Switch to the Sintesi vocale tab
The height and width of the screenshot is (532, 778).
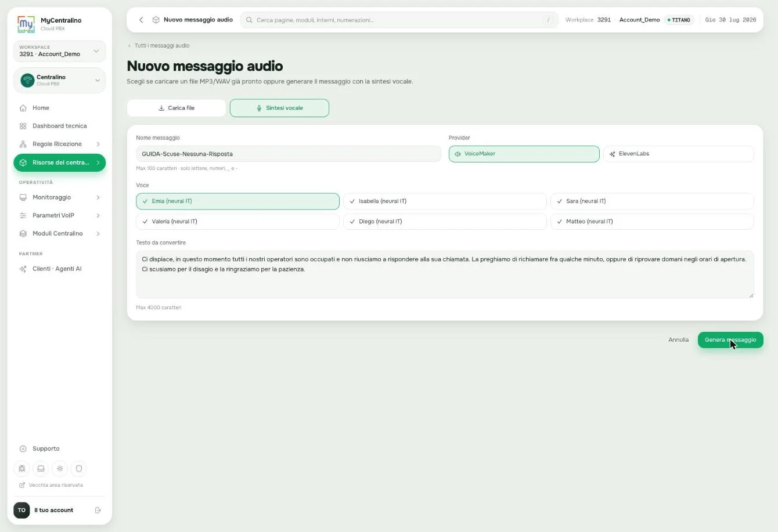pyautogui.click(x=279, y=108)
